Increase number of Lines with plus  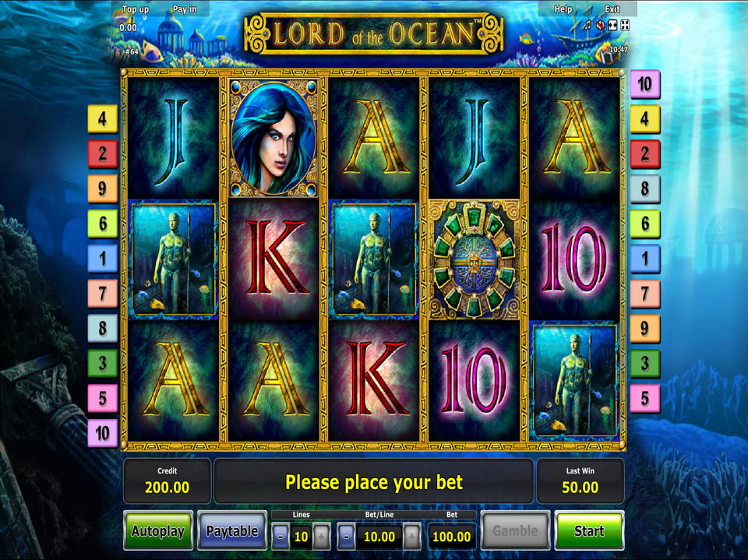pos(322,537)
